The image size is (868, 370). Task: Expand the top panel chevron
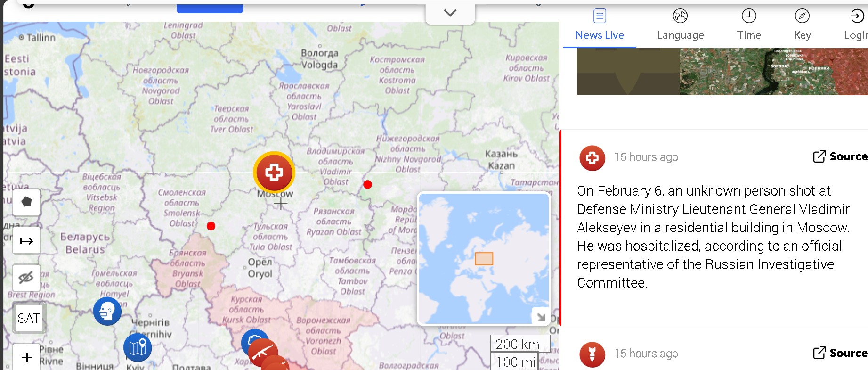coord(450,13)
